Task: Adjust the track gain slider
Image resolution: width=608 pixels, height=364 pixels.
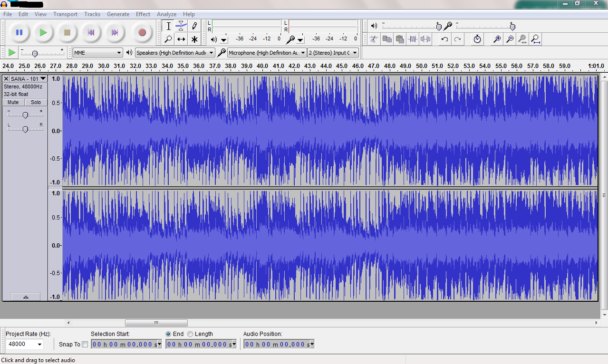Action: 25,114
